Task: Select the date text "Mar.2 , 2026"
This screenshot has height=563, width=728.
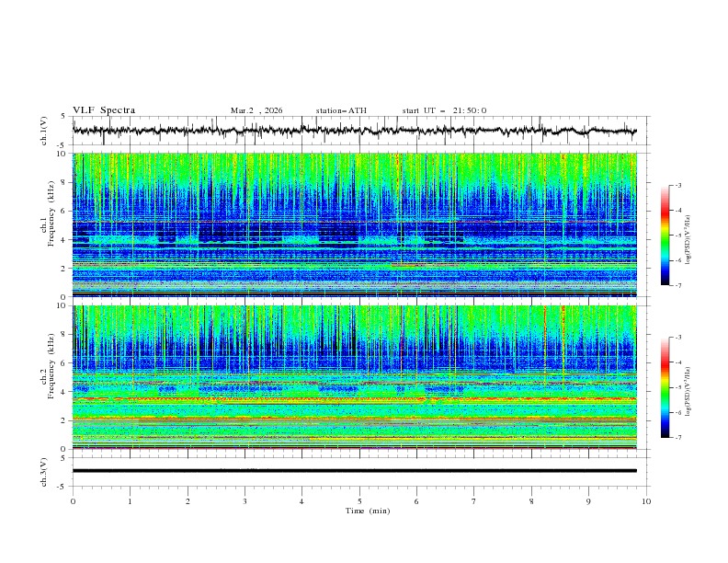Action: coord(256,110)
